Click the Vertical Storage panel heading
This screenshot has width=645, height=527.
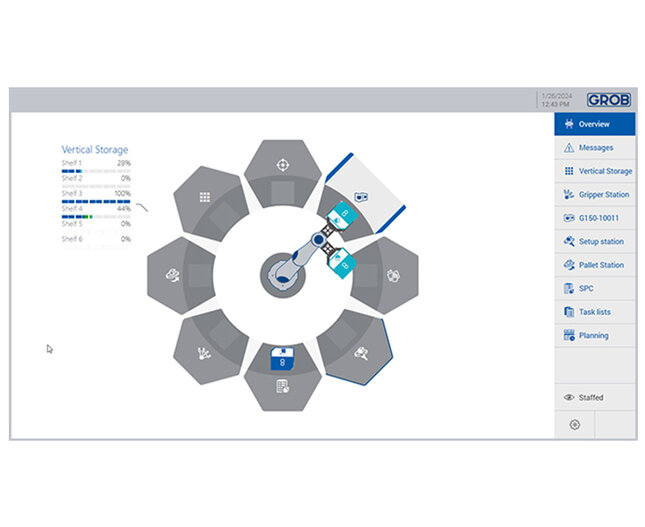(95, 149)
